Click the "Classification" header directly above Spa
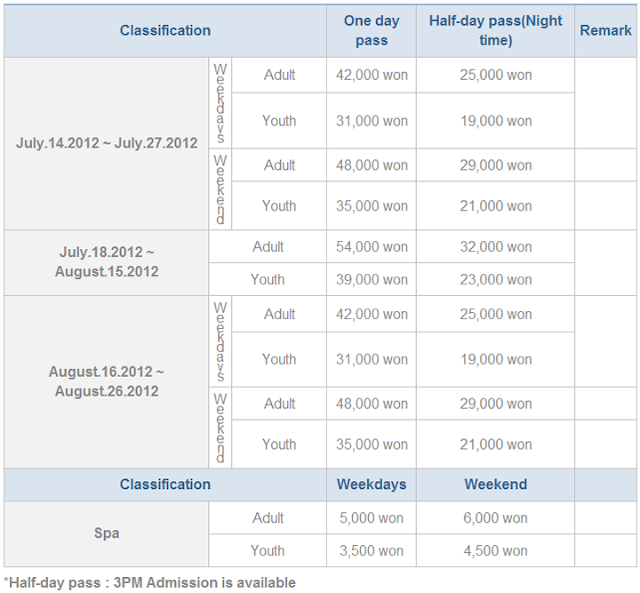Image resolution: width=640 pixels, height=593 pixels. pos(165,485)
